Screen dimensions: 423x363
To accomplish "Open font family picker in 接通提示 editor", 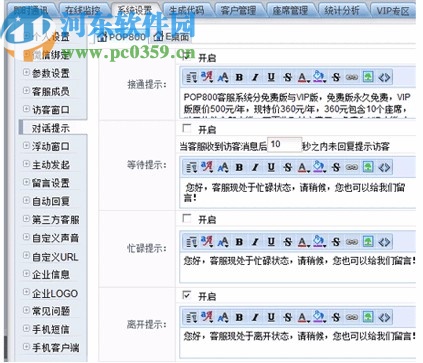I will (x=207, y=77).
